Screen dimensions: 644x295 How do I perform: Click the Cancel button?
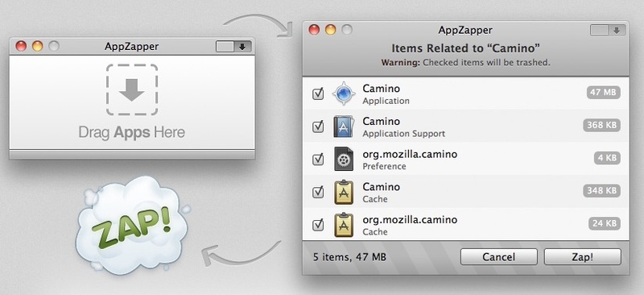pyautogui.click(x=498, y=257)
